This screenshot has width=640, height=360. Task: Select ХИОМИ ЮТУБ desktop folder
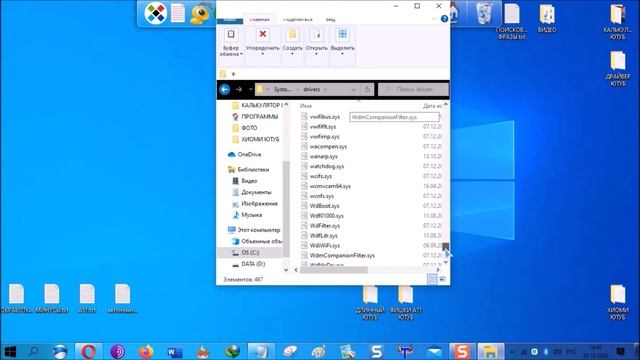pos(618,301)
